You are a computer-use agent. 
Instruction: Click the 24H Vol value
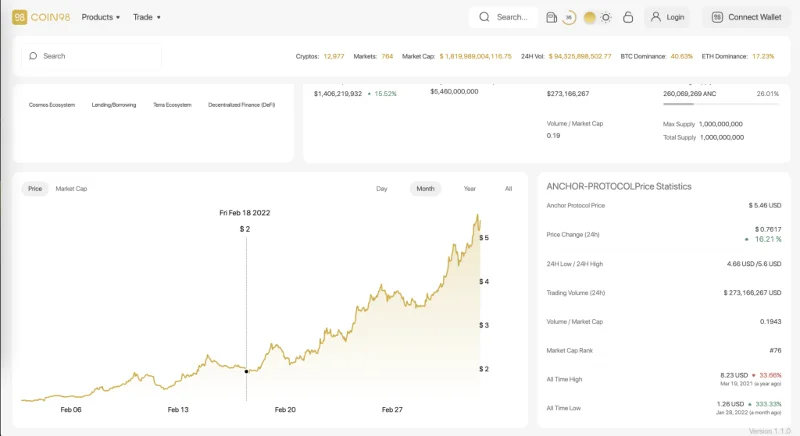[580, 57]
